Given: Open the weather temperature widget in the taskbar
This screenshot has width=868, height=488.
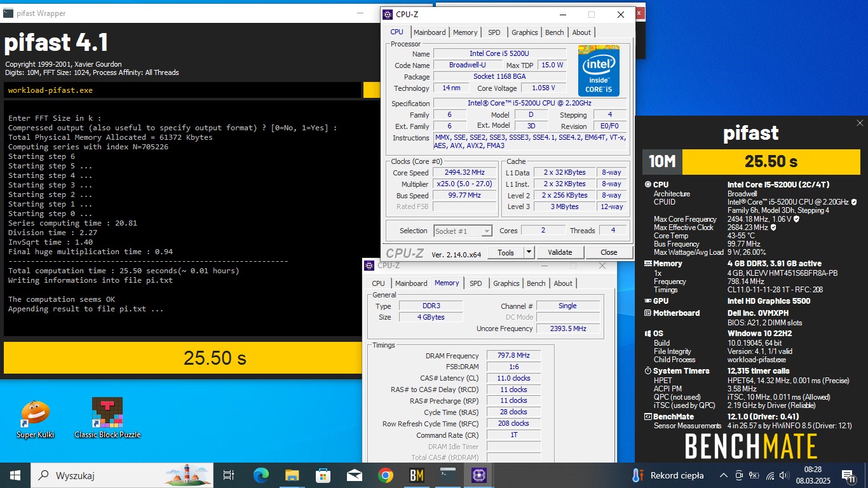Looking at the screenshot, I should tap(668, 475).
